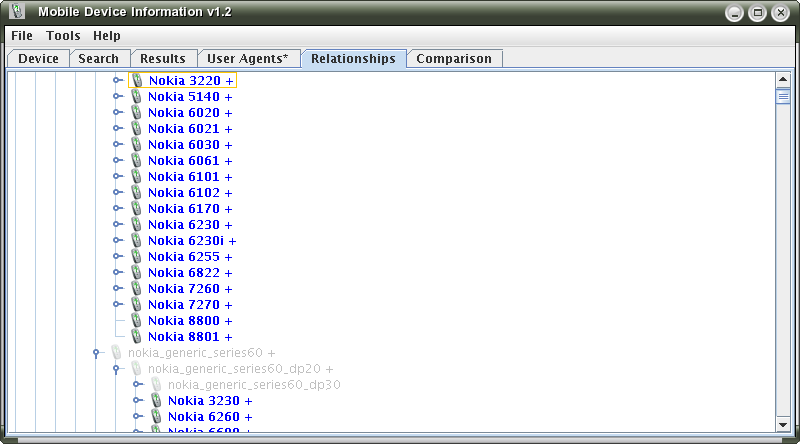Select the Nokia 6822 device entry
This screenshot has height=444, width=800.
click(x=189, y=273)
